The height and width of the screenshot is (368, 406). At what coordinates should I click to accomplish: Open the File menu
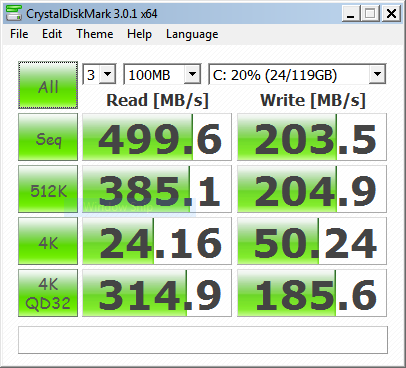(x=19, y=34)
